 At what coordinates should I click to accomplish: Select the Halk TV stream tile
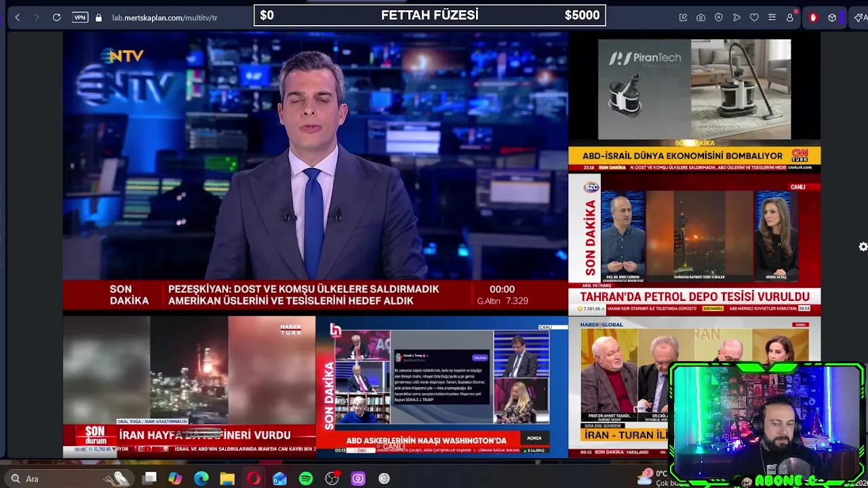(x=442, y=386)
